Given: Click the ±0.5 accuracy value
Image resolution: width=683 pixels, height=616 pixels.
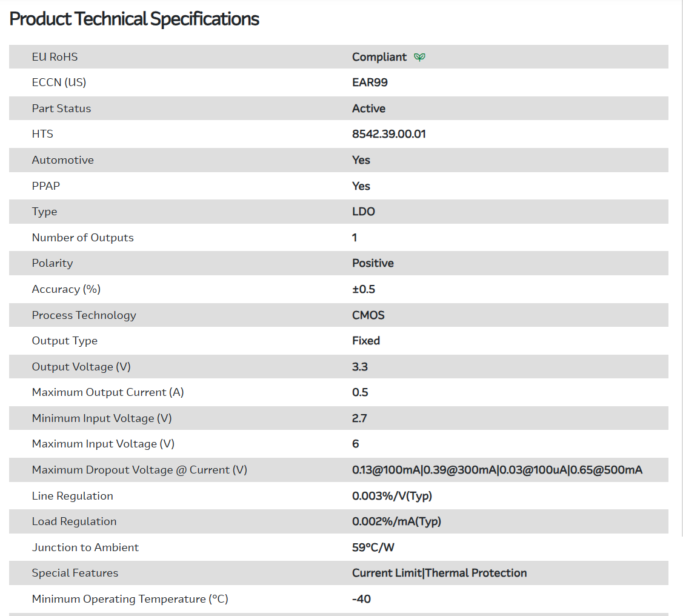Looking at the screenshot, I should (x=364, y=289).
